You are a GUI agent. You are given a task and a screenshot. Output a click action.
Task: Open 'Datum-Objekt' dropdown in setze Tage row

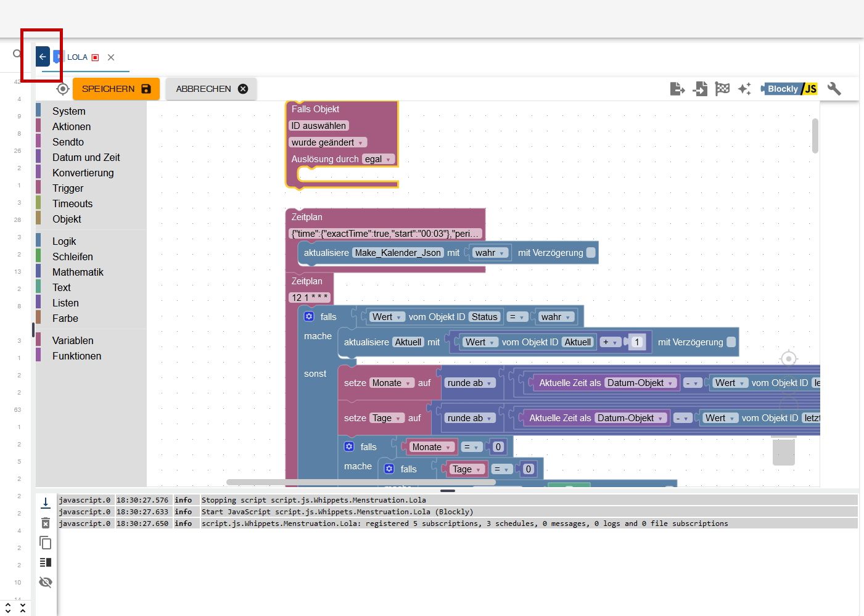(631, 418)
